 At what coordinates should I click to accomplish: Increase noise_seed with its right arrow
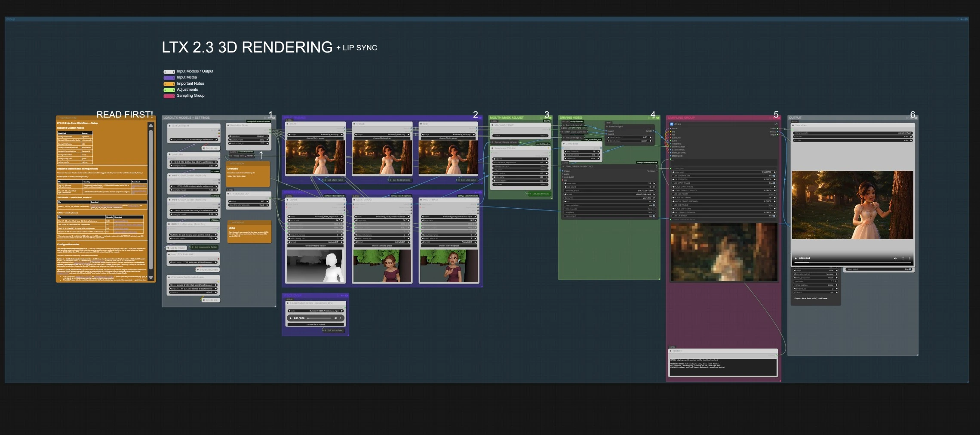coord(774,172)
